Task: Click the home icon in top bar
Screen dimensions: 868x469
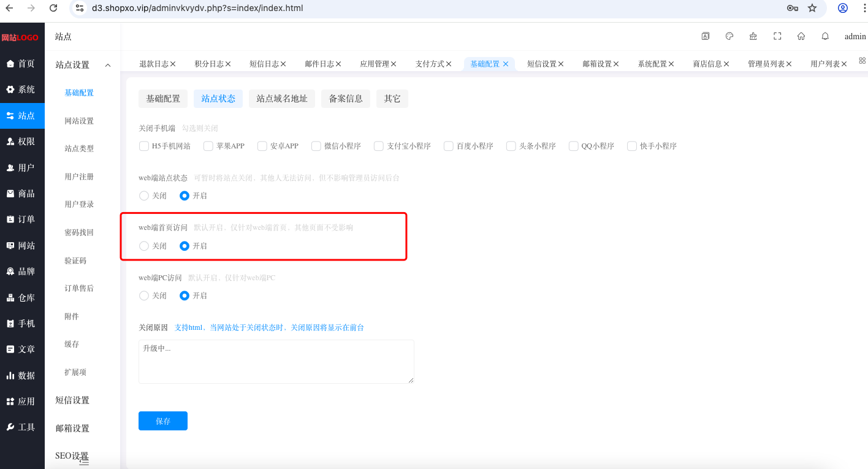Action: [801, 36]
